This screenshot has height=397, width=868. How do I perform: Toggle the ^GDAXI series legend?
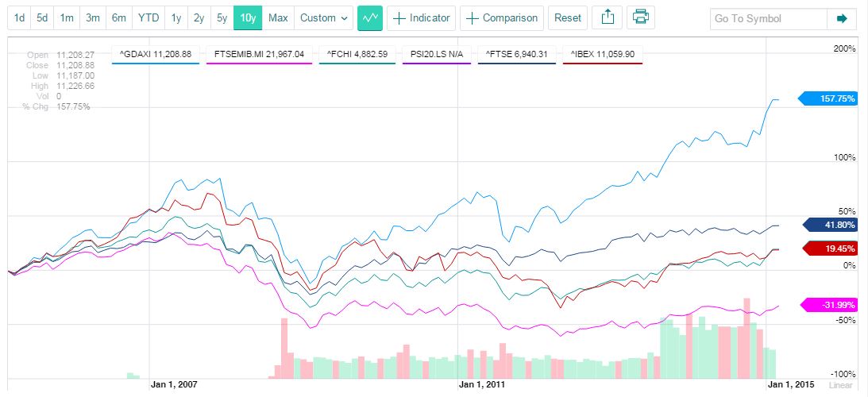(x=155, y=54)
